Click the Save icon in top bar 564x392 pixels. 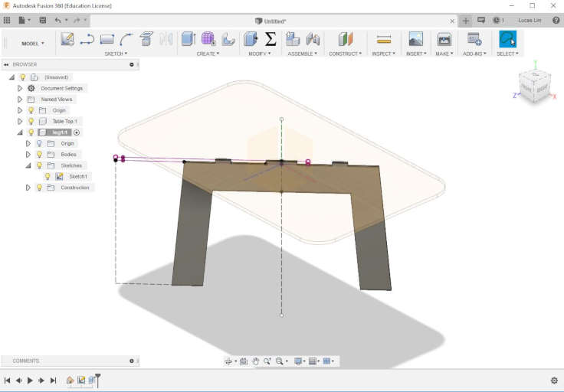[42, 21]
